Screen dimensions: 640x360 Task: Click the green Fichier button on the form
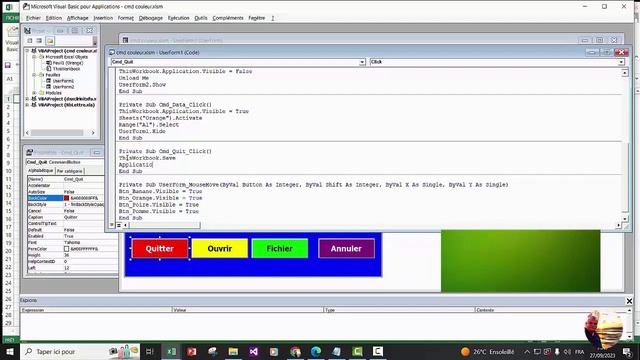[x=280, y=248]
